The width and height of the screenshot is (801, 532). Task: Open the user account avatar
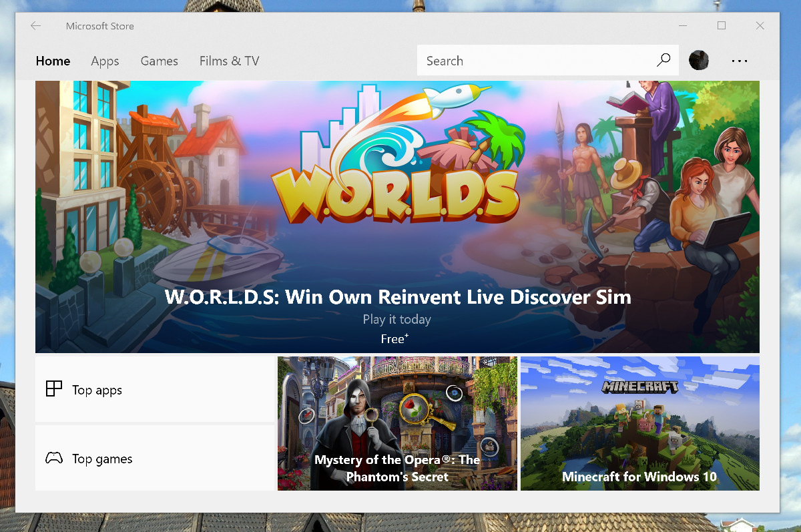[x=699, y=60]
